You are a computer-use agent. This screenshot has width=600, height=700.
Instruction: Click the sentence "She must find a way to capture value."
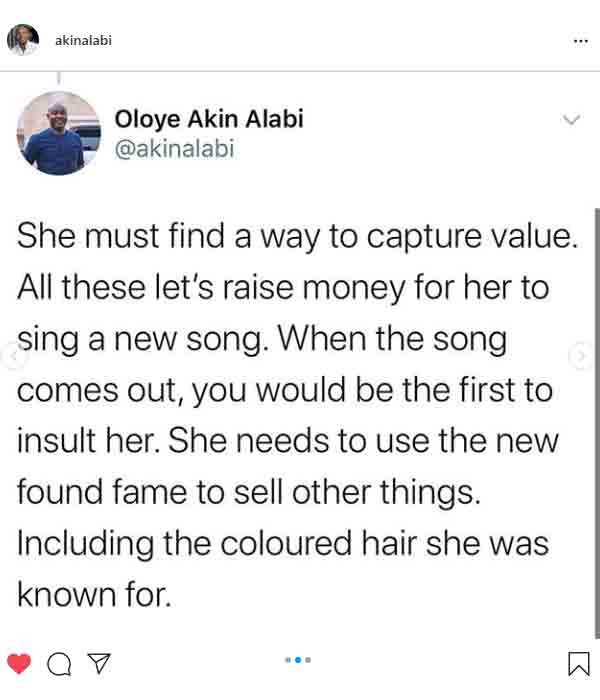[298, 236]
